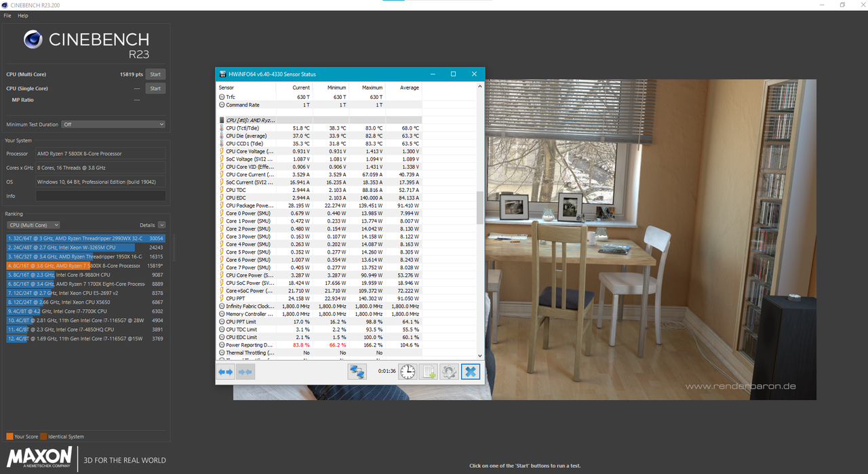
Task: Click the thermometer icon beside CPU (Tctl/Tdie)
Action: [x=222, y=128]
